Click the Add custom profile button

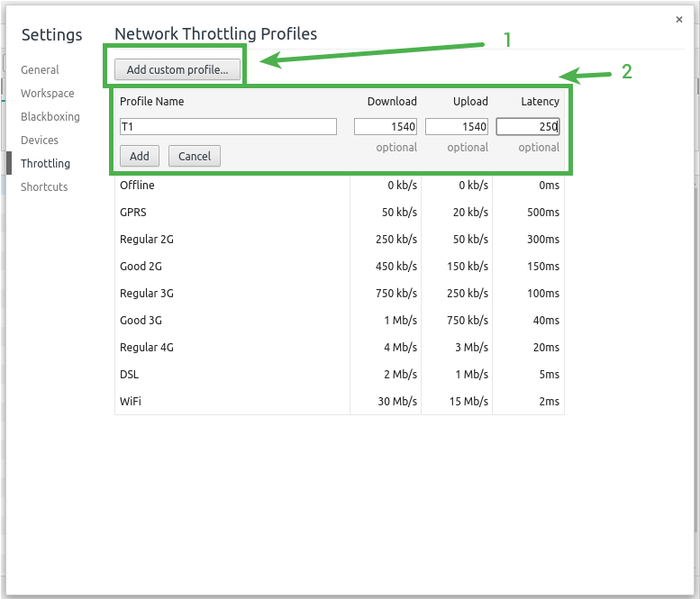[x=177, y=70]
